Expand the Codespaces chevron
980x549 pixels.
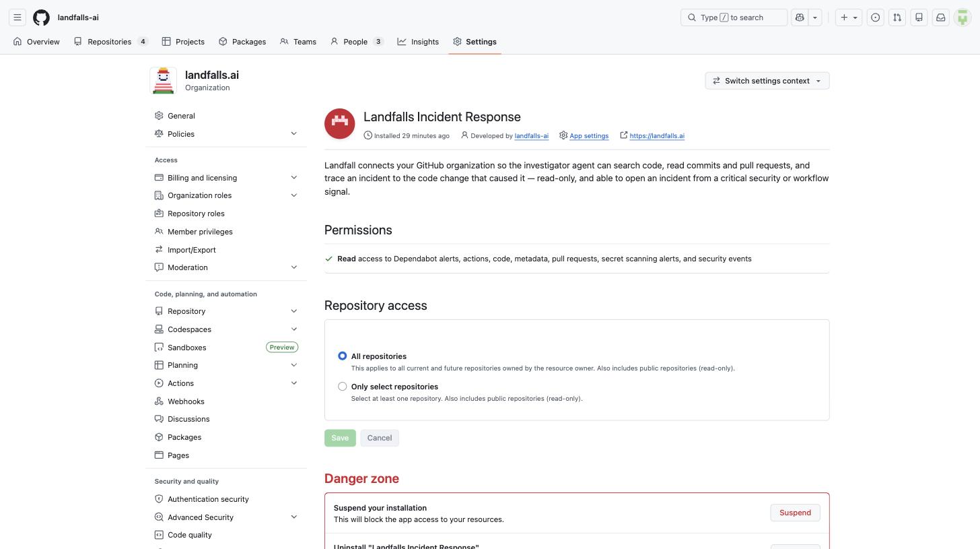[x=293, y=329]
